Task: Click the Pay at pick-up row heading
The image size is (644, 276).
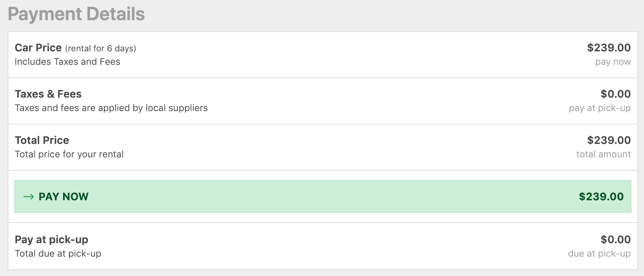Action: pyautogui.click(x=51, y=239)
